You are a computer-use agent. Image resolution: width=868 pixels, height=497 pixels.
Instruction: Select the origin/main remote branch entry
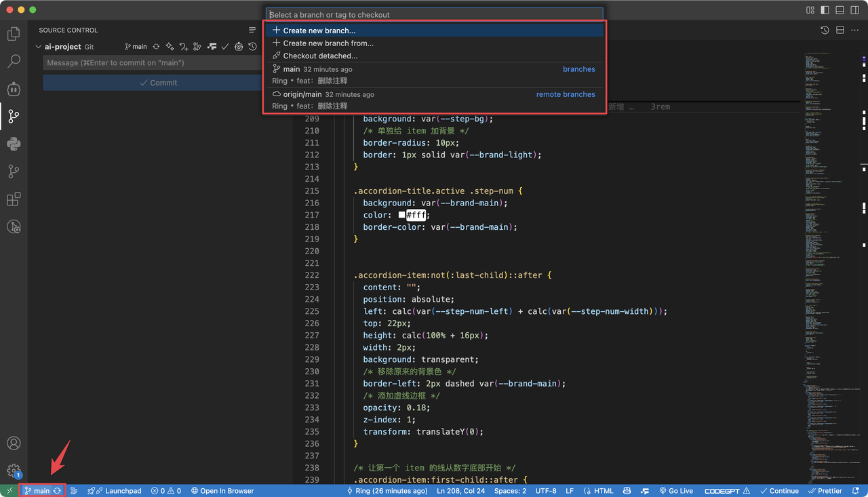pos(433,100)
